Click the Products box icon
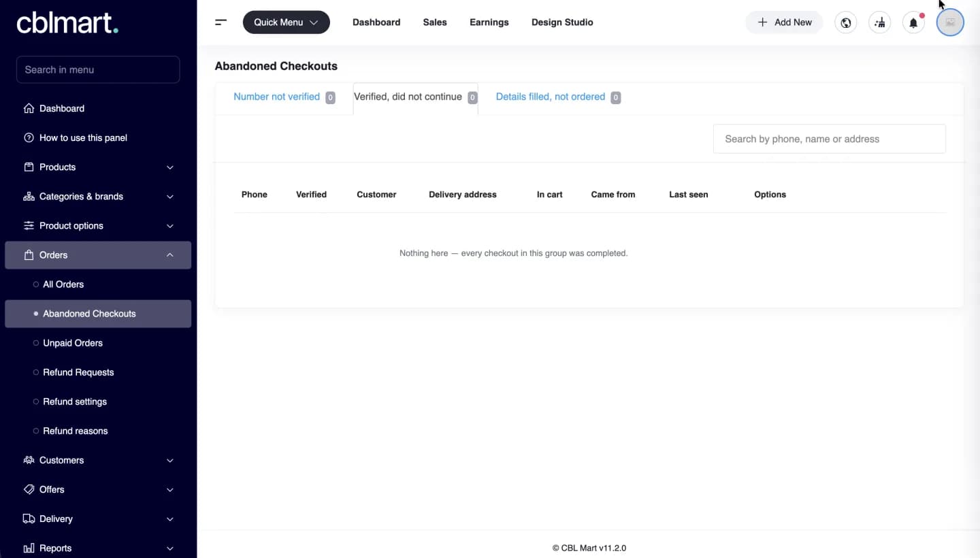Screen dimensions: 980x558 (x=29, y=167)
